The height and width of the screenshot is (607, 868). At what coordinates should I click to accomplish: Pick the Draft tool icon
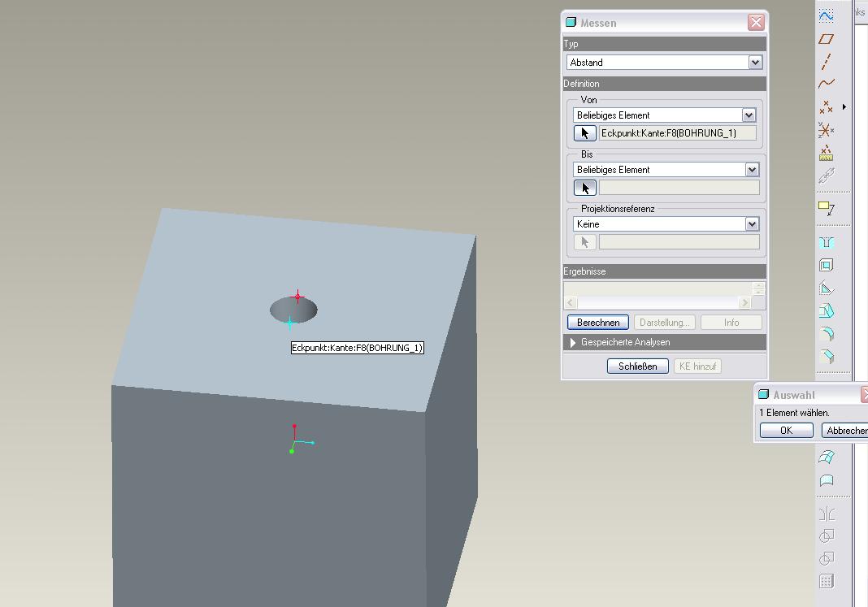[x=826, y=311]
